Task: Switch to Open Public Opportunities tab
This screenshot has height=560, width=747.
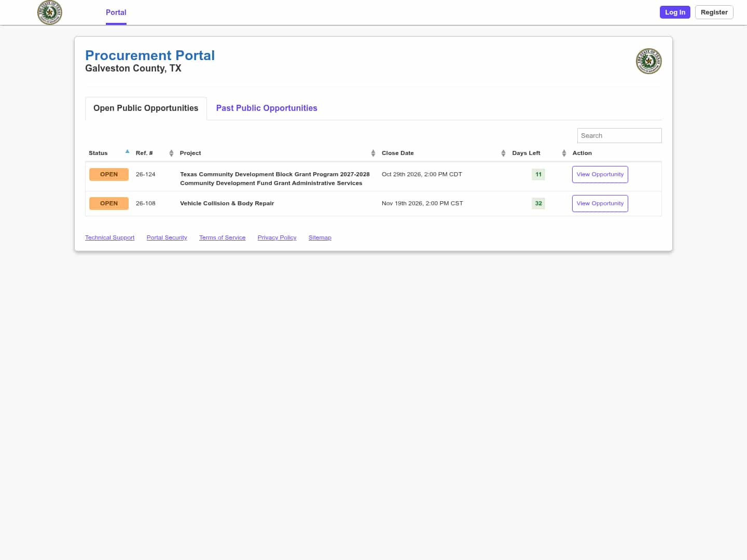Action: [146, 108]
